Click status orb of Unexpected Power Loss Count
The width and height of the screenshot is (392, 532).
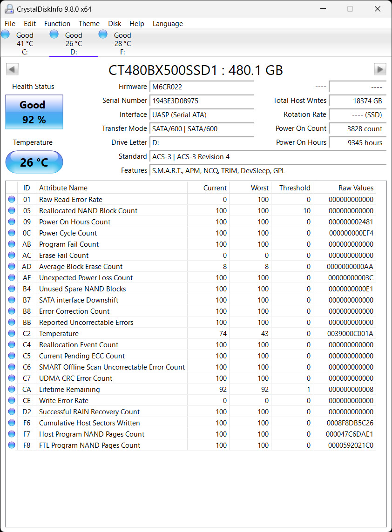click(x=12, y=278)
